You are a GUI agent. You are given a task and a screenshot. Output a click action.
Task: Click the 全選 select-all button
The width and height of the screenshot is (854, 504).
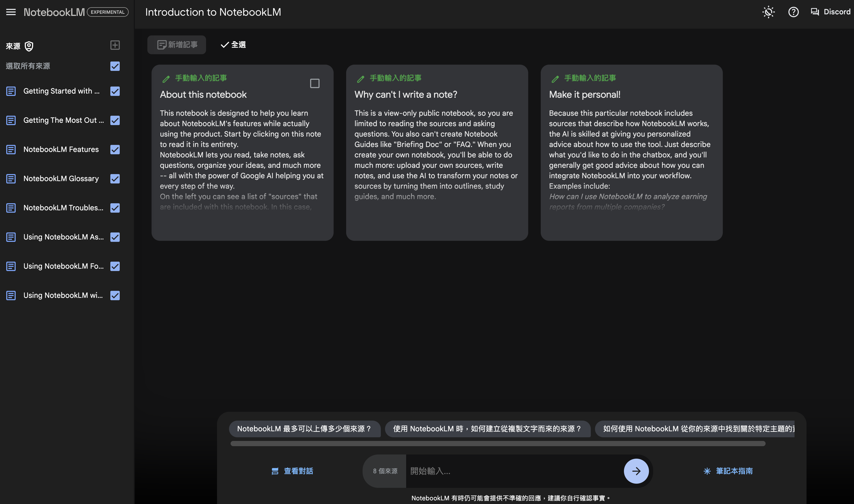(233, 45)
